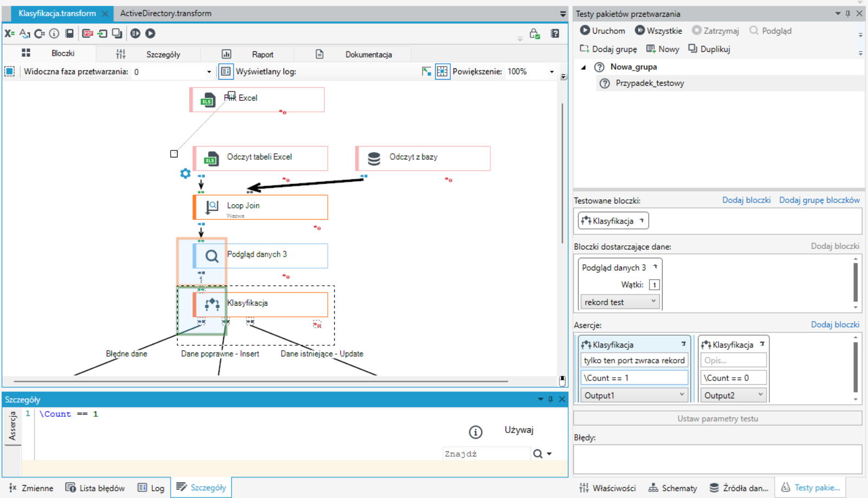Image resolution: width=868 pixels, height=498 pixels.
Task: Click the play run icon in toolbar
Action: [151, 34]
